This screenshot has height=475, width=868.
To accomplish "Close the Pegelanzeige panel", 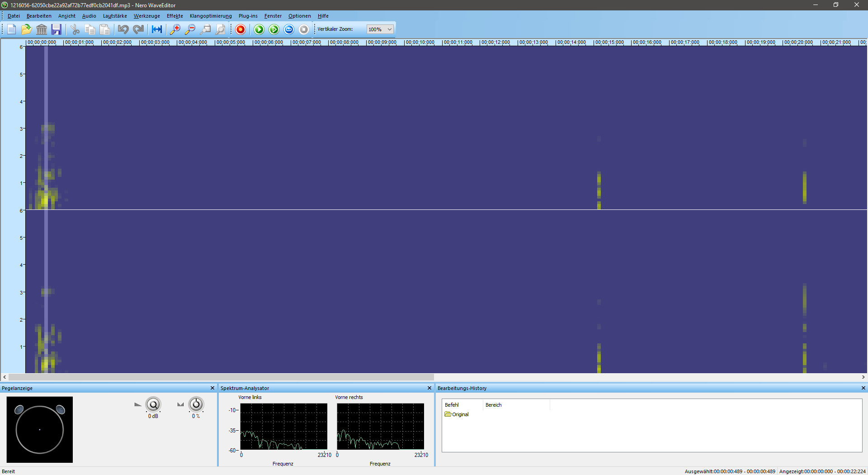I will tap(212, 388).
